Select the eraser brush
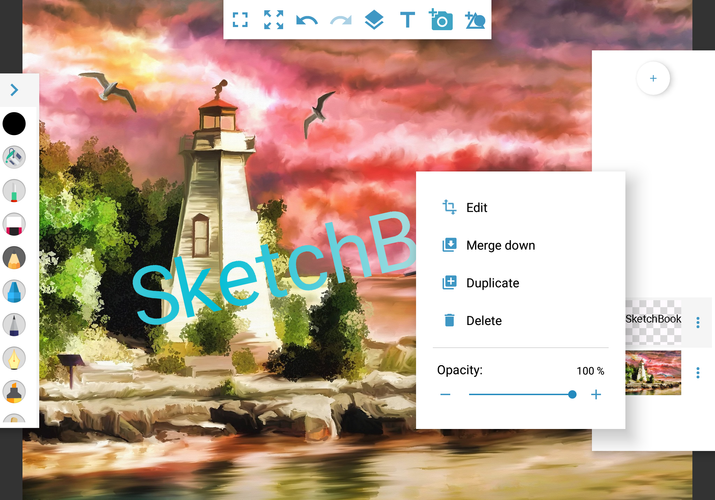The width and height of the screenshot is (715, 500). pos(14,224)
